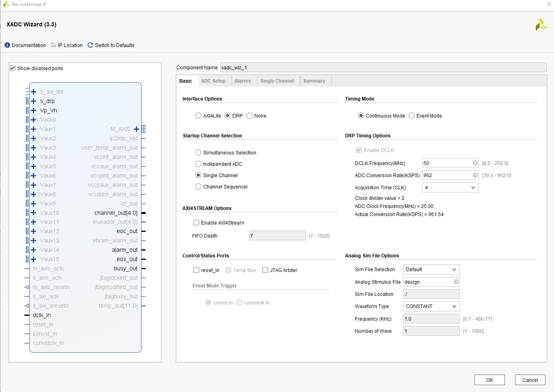554x392 pixels.
Task: Open the Alarms tab
Action: pyautogui.click(x=243, y=81)
